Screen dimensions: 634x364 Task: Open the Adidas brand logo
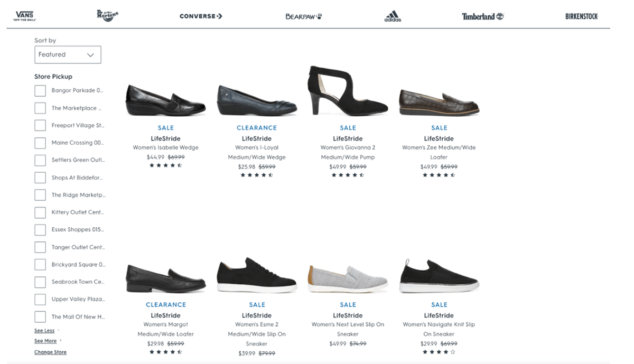tap(393, 16)
